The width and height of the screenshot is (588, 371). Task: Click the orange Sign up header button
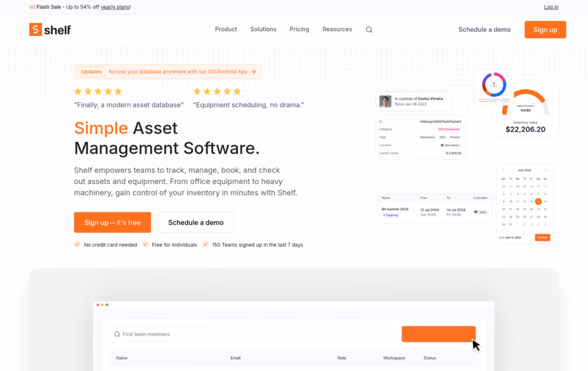coord(545,29)
